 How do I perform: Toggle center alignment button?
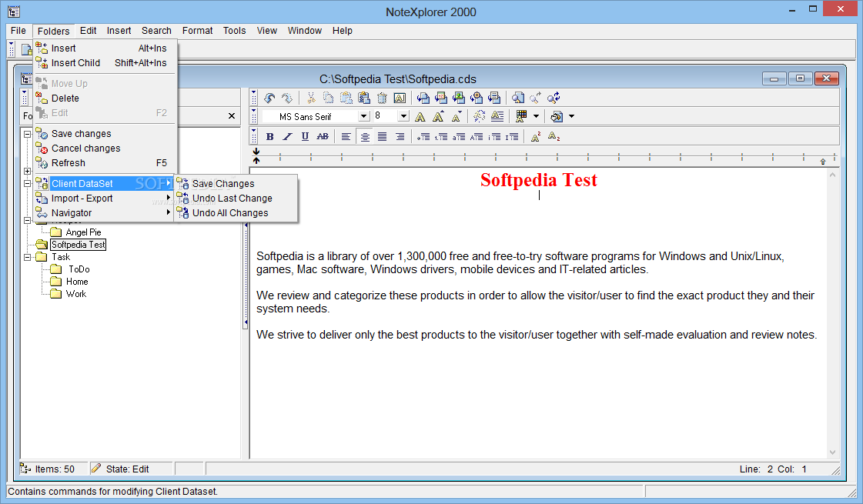(364, 136)
